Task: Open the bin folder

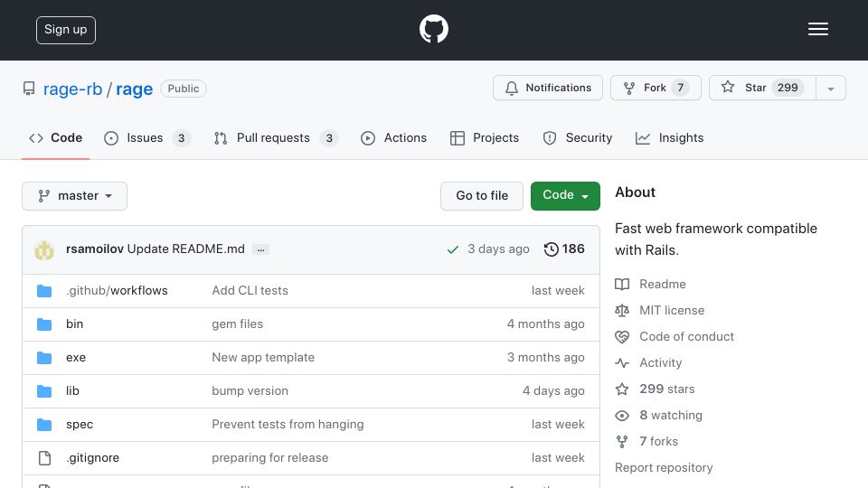Action: pyautogui.click(x=75, y=324)
